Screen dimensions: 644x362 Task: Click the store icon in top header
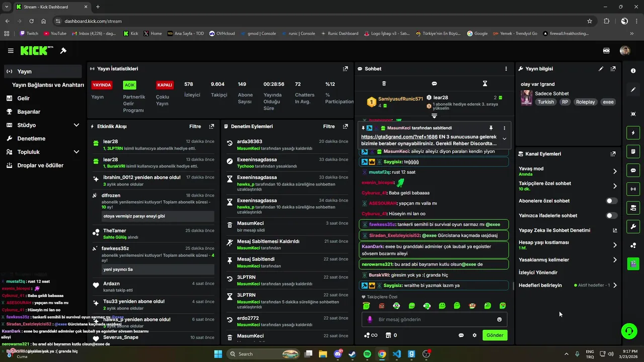(x=606, y=51)
